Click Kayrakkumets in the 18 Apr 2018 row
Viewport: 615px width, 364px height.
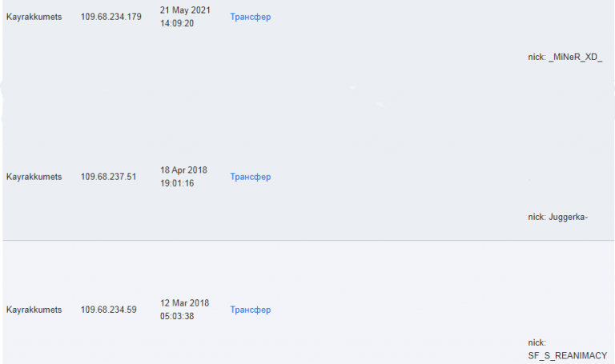[34, 177]
